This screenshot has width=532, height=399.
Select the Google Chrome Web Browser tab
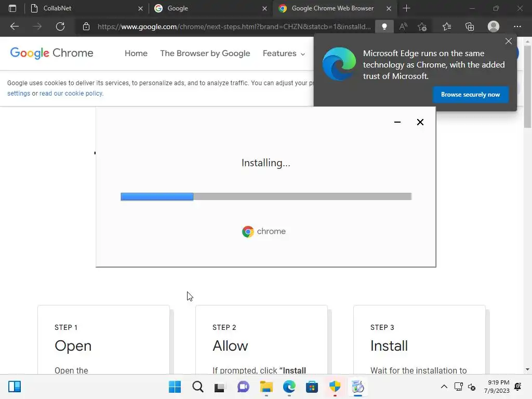pos(334,8)
